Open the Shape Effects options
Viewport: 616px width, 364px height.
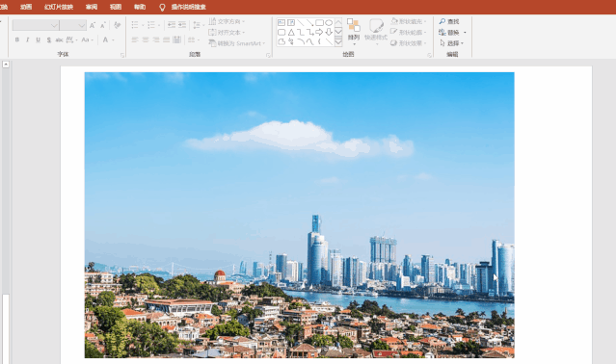coord(409,43)
